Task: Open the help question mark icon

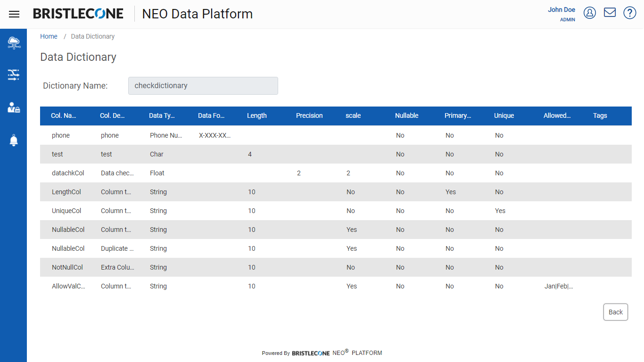Action: (x=630, y=13)
